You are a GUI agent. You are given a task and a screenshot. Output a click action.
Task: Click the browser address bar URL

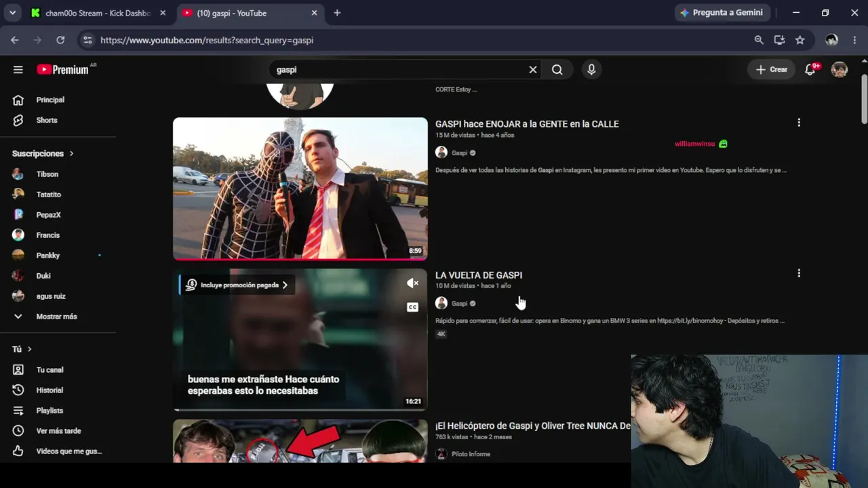coord(207,40)
